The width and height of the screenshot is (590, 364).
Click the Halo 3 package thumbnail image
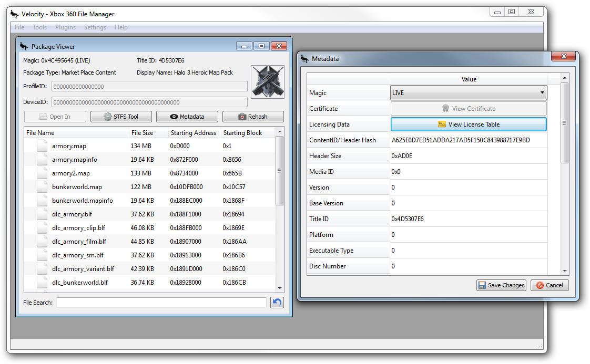coord(268,82)
